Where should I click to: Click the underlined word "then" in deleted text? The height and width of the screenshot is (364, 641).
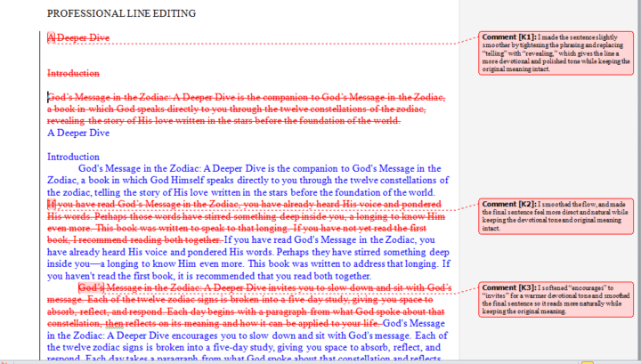114,324
